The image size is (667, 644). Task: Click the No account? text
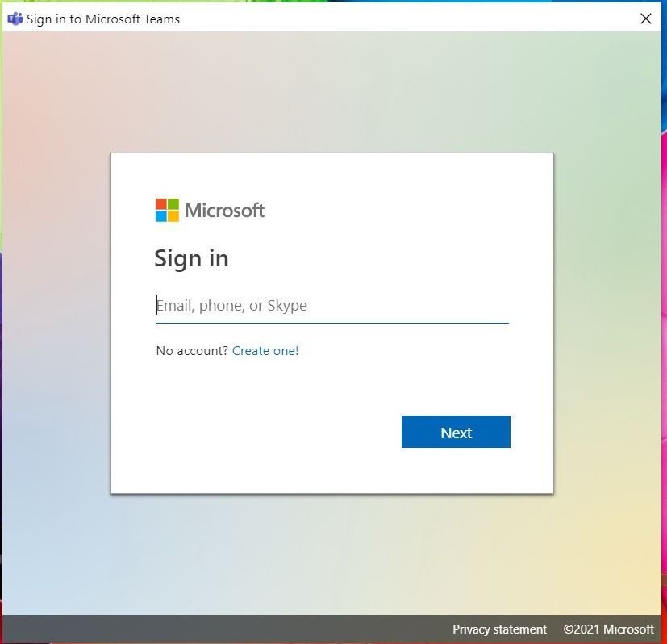pyautogui.click(x=191, y=350)
